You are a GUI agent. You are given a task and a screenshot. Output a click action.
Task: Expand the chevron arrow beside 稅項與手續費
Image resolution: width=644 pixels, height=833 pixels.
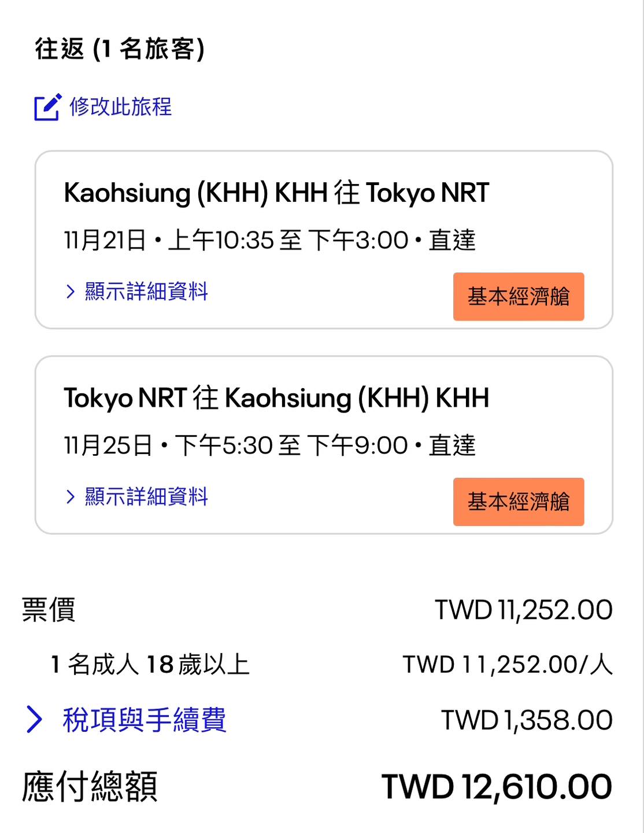point(35,720)
